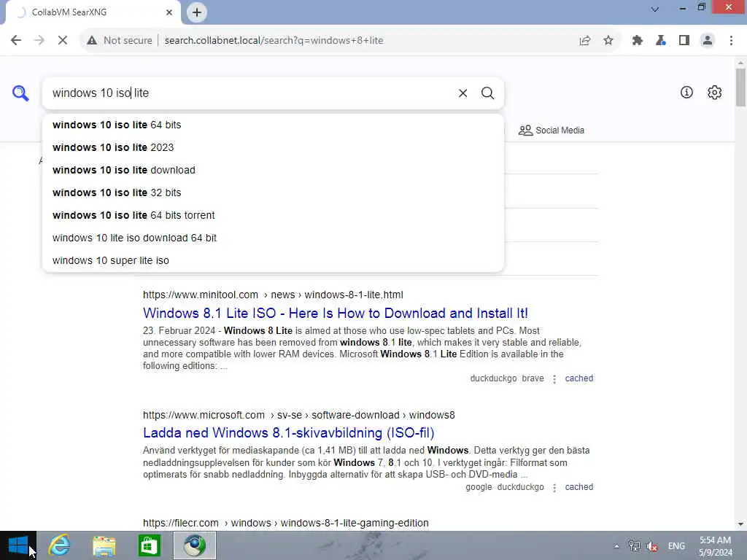Open the Not secure site info

pyautogui.click(x=120, y=41)
